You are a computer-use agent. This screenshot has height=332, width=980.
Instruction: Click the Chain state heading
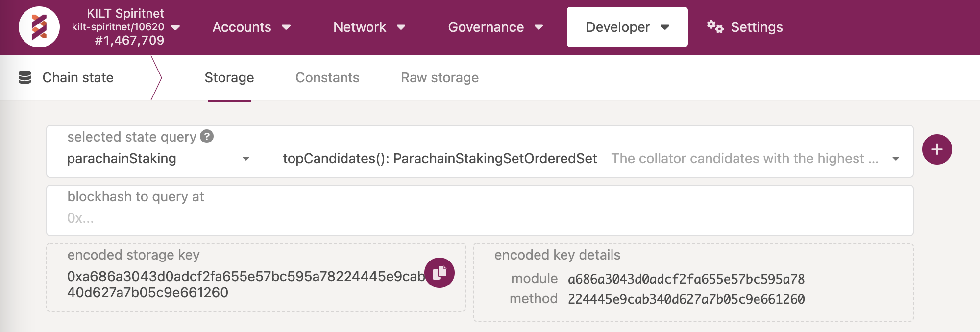[78, 77]
